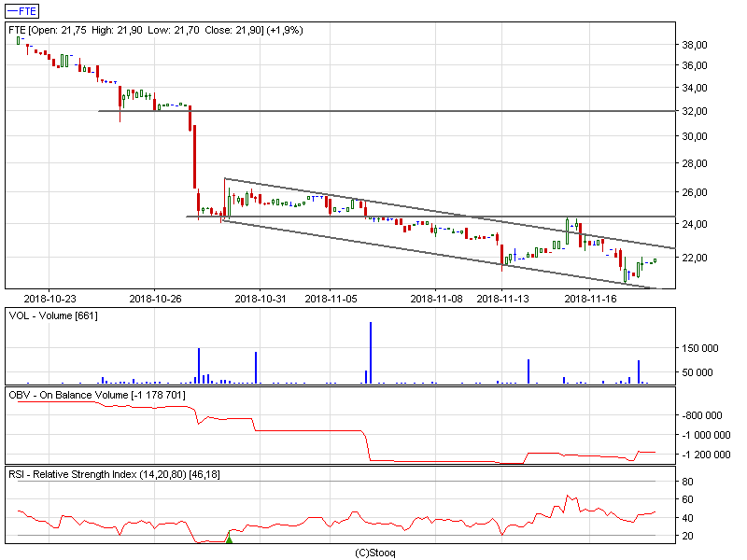The width and height of the screenshot is (747, 560).
Task: Click the FTE legend box
Action: click(x=22, y=11)
